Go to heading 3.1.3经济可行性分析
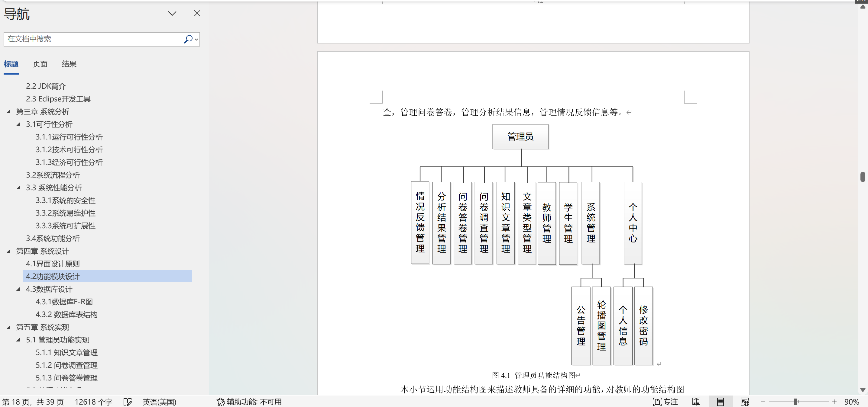This screenshot has width=868, height=407. tap(69, 162)
